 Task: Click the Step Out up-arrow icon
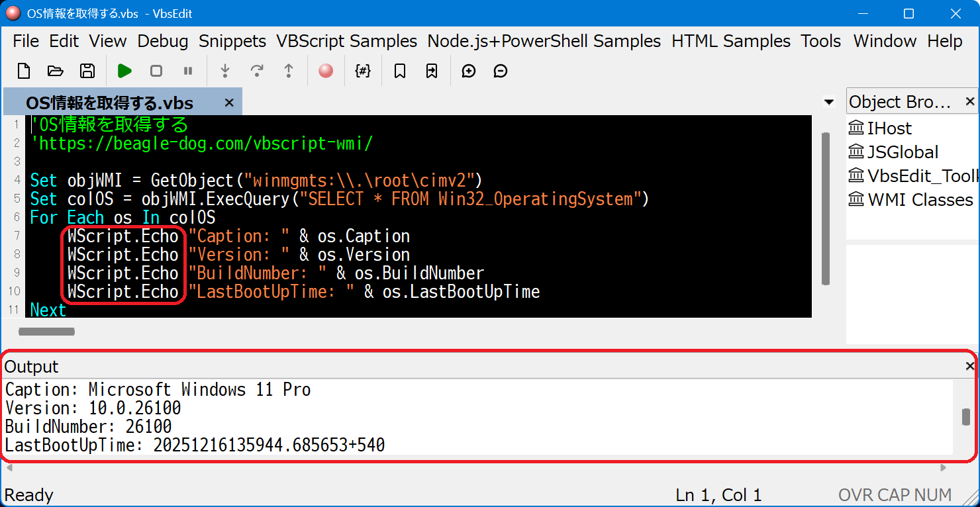coord(289,71)
